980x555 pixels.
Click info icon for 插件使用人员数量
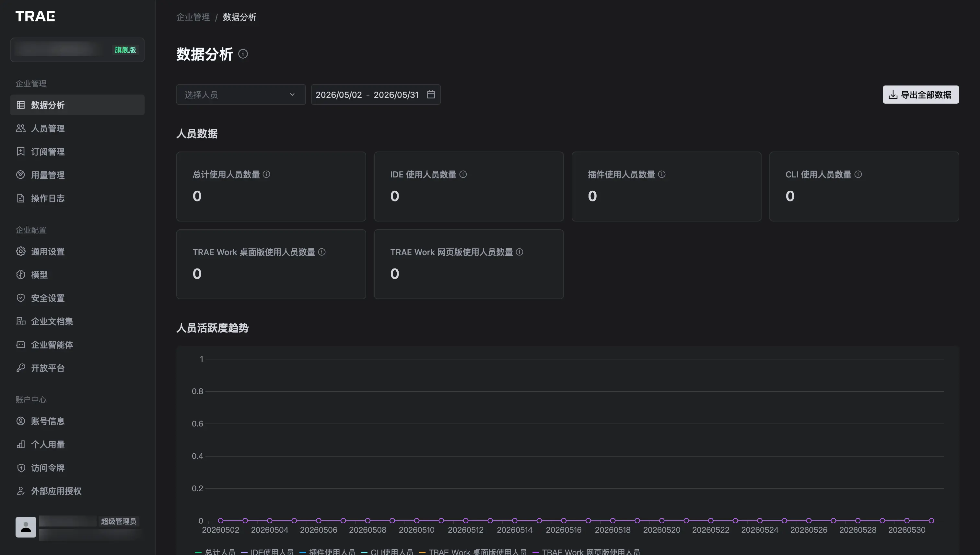(x=662, y=174)
